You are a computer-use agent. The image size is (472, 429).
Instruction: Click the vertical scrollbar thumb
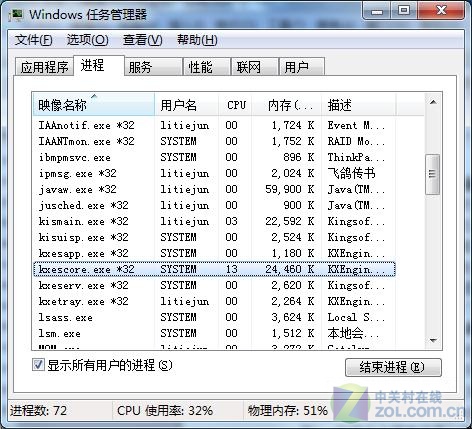coord(433,174)
